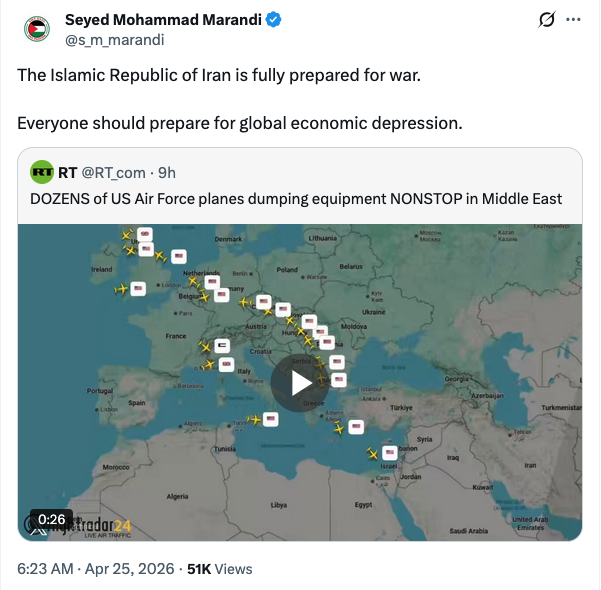Image resolution: width=601 pixels, height=590 pixels.
Task: Click Seyed Mohammad Marandi's profile avatar
Action: [x=37, y=29]
